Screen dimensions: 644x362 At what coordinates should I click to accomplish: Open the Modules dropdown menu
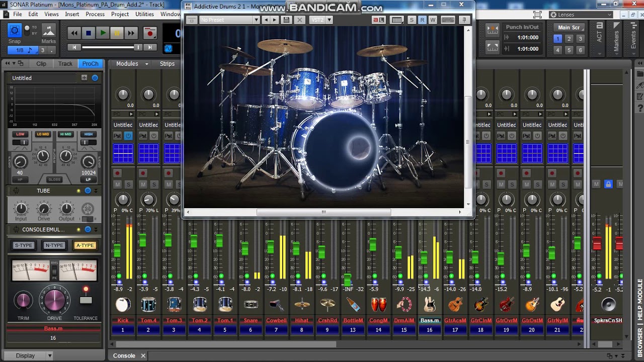pos(132,64)
